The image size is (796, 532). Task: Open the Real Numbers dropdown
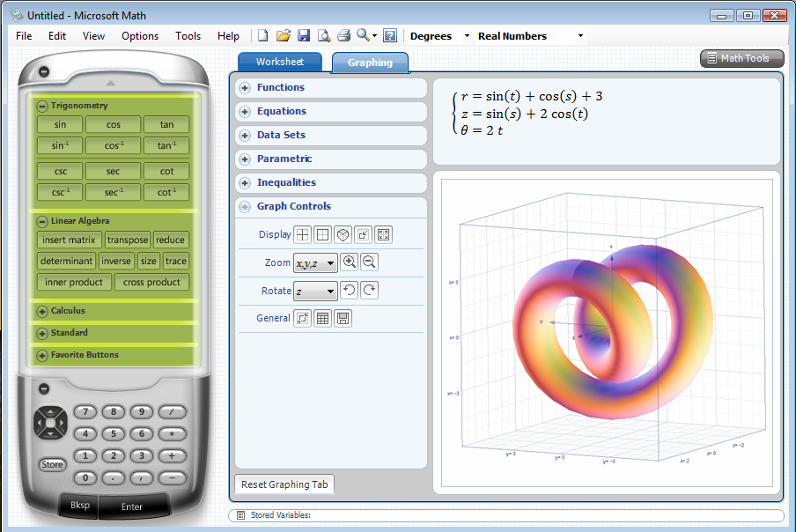530,36
